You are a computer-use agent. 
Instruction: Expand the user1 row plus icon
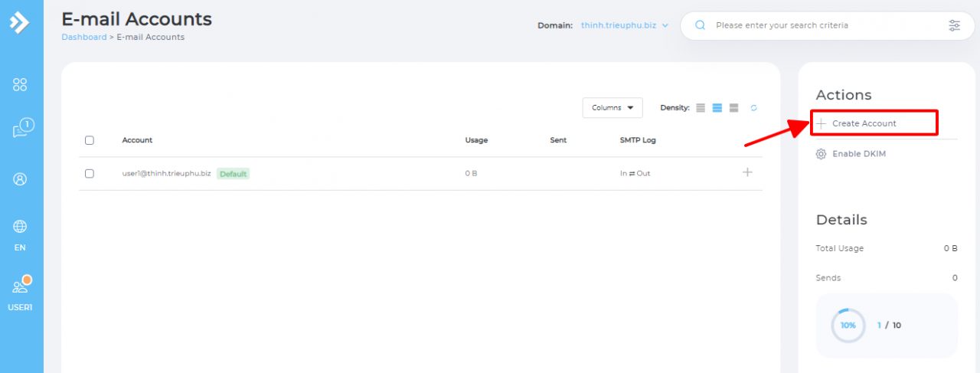tap(747, 172)
